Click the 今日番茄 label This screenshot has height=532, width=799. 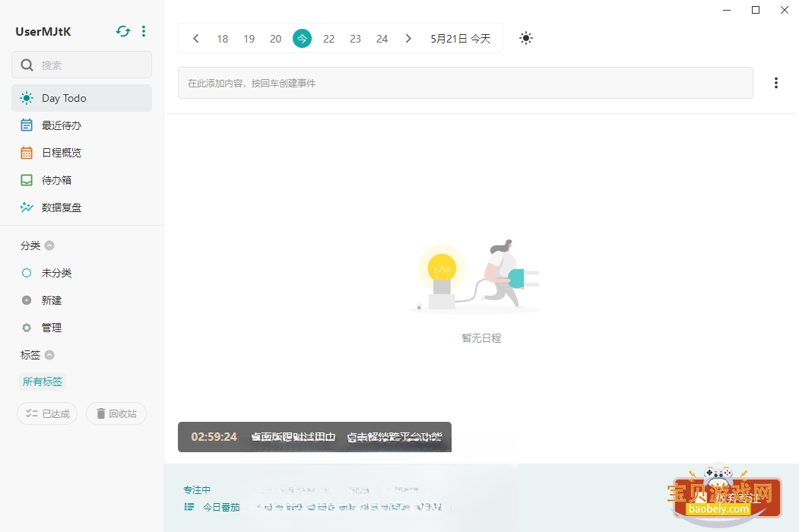(x=221, y=507)
